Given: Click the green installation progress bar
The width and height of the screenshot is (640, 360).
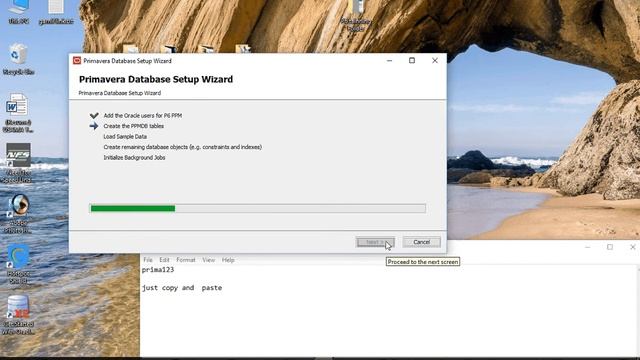Looking at the screenshot, I should pyautogui.click(x=258, y=209).
